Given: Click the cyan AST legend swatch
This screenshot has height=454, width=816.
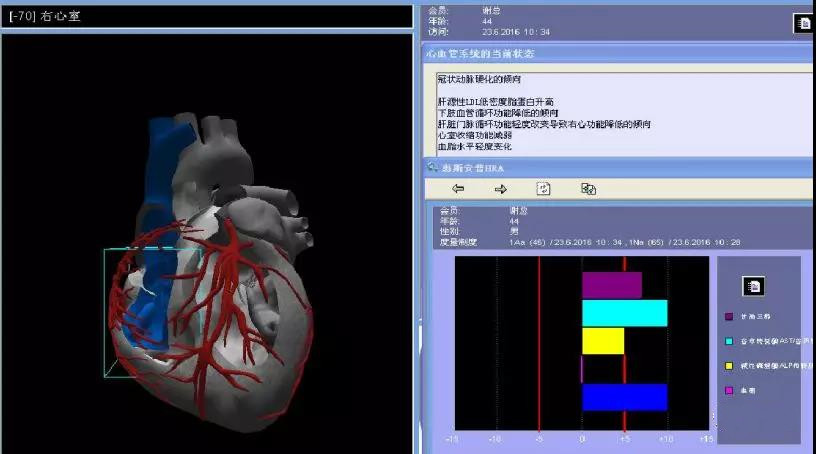Looking at the screenshot, I should coord(729,342).
